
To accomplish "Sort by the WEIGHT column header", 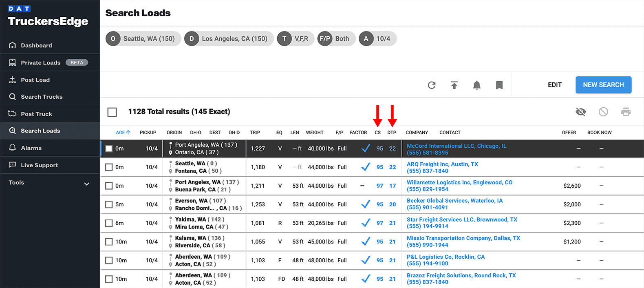I will 315,133.
